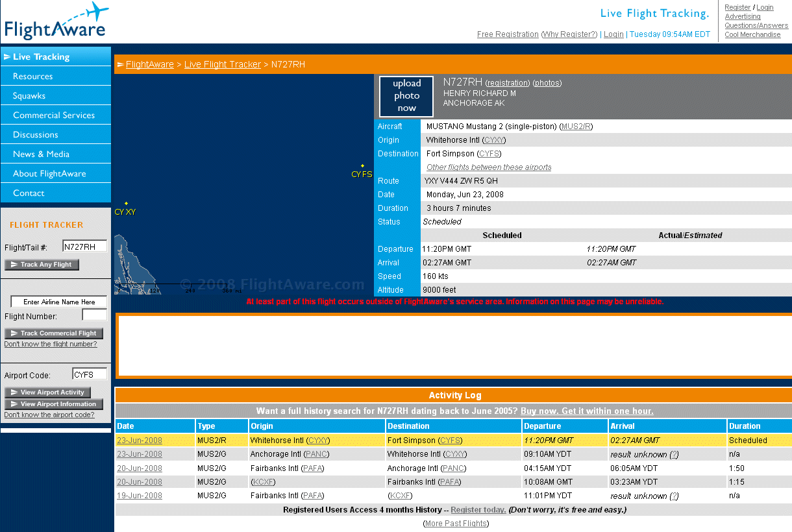Click KCXF link in destination column
This screenshot has width=792, height=532.
(x=401, y=496)
